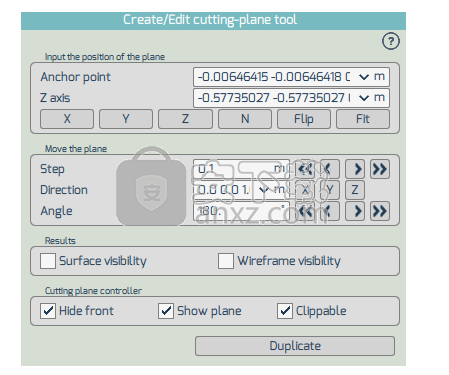The image size is (449, 375).
Task: Align plane Z axis to Y
Action: click(126, 119)
